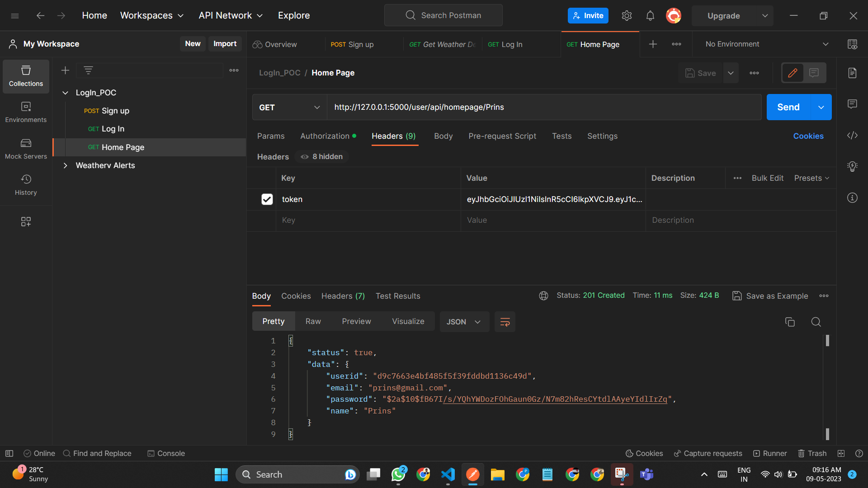Open the Environments sidebar panel

26,112
